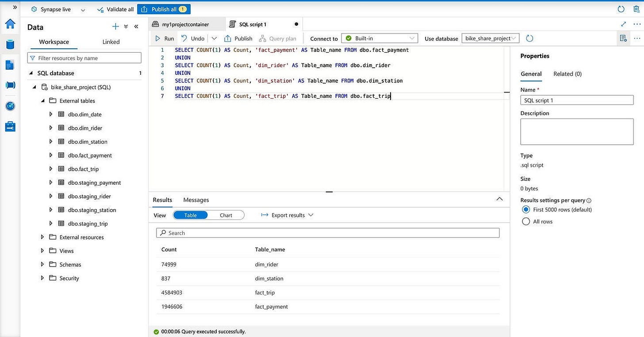Collapse the Data panel using double-left arrows
Screen dimensions: 644x337
[x=136, y=27]
